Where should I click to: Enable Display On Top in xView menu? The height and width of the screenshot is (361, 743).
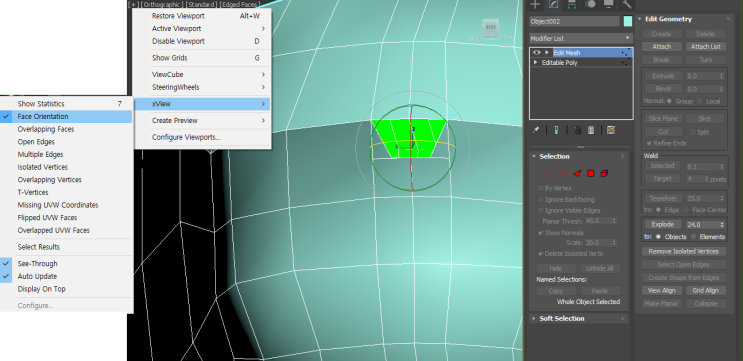tap(66, 289)
